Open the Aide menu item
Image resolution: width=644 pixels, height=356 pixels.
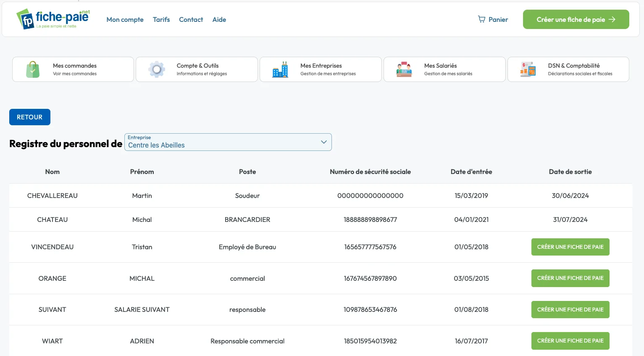219,19
